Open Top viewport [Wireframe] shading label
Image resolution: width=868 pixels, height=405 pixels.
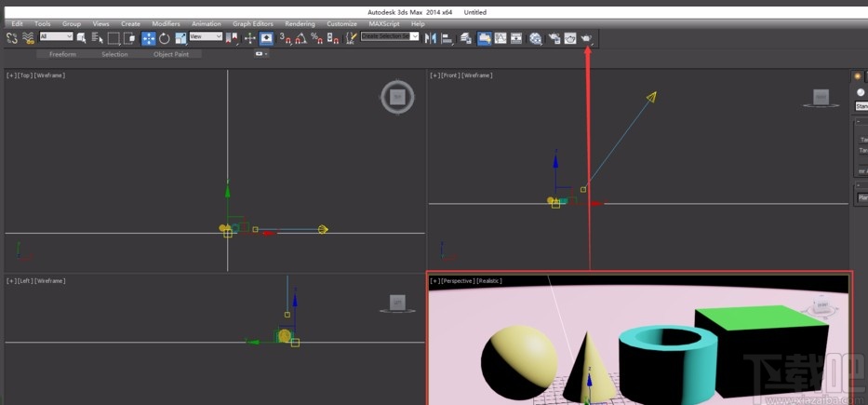coord(49,75)
